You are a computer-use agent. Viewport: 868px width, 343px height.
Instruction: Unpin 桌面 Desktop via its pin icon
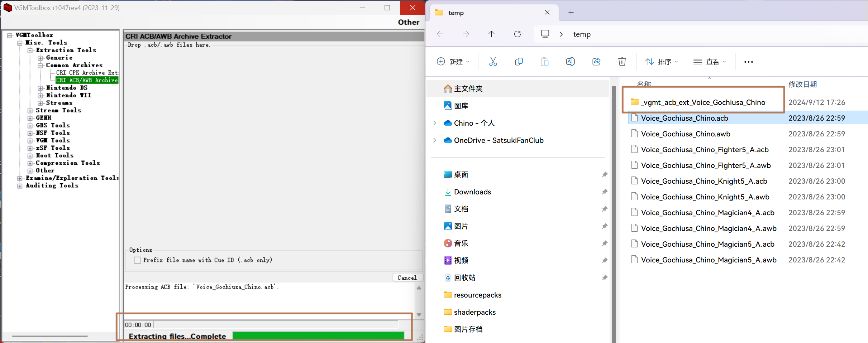(605, 174)
